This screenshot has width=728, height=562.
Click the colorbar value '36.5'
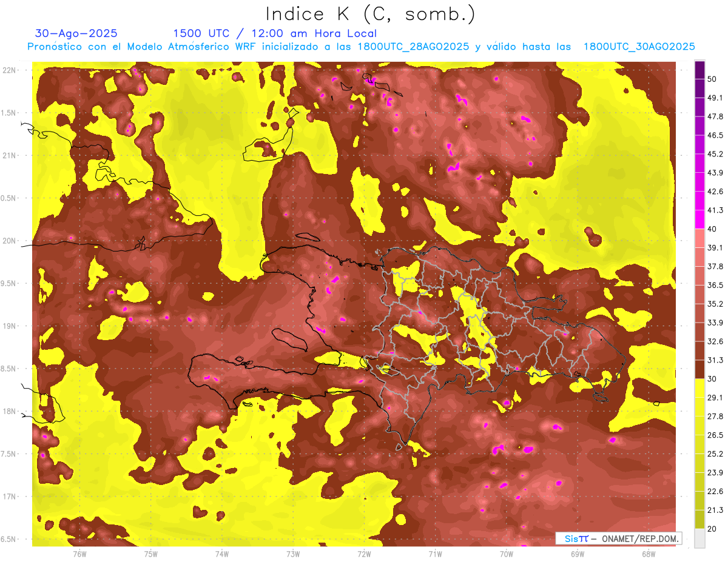715,285
